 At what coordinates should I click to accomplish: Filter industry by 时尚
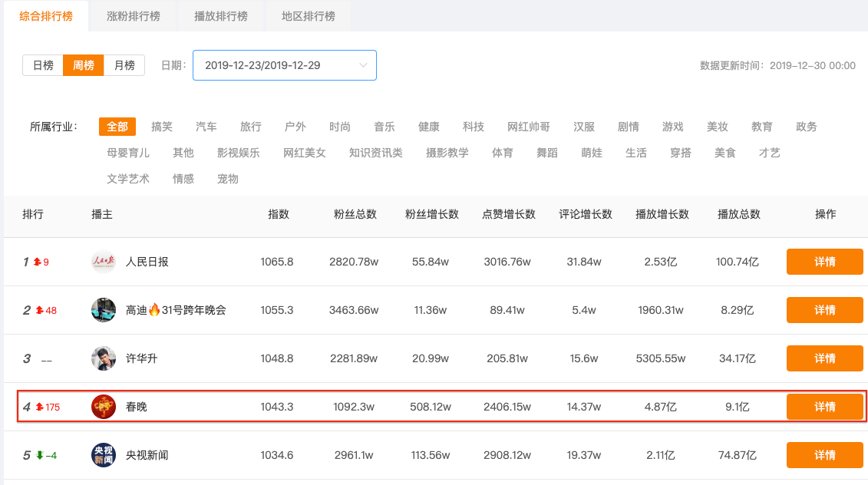click(340, 127)
